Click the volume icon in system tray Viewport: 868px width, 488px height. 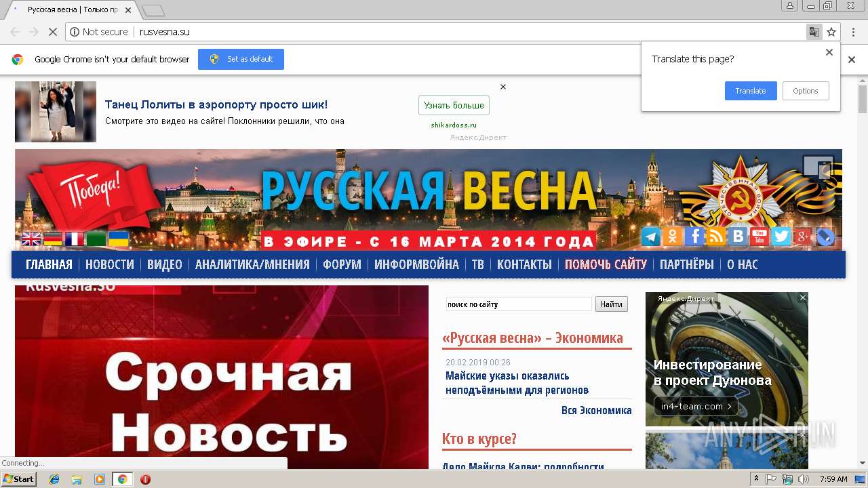click(803, 479)
